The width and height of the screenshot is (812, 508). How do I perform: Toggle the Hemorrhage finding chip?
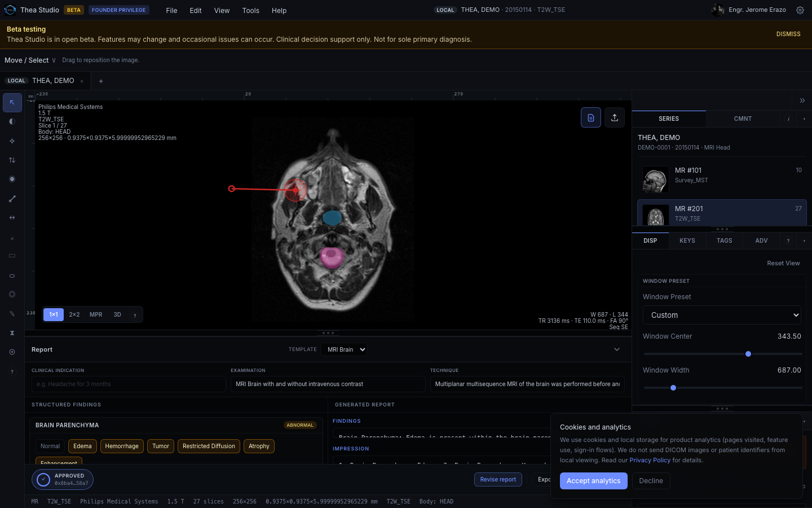pyautogui.click(x=122, y=446)
